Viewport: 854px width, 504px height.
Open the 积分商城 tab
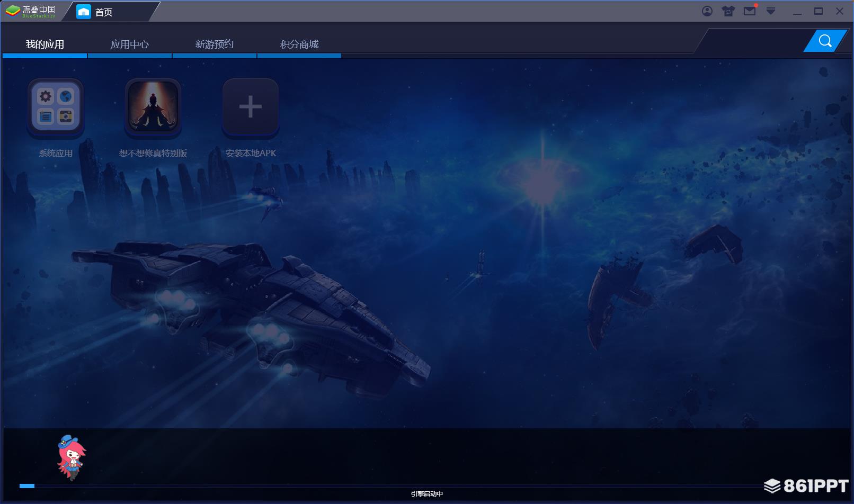[x=299, y=44]
